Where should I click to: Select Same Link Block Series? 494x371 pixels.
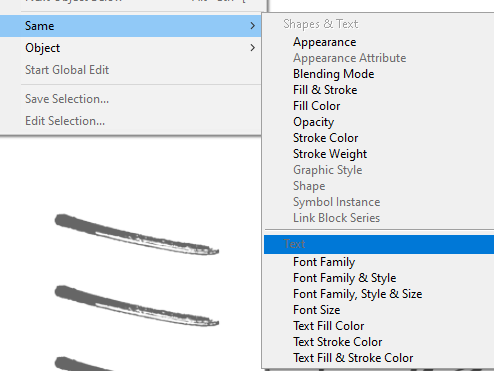[x=337, y=218]
